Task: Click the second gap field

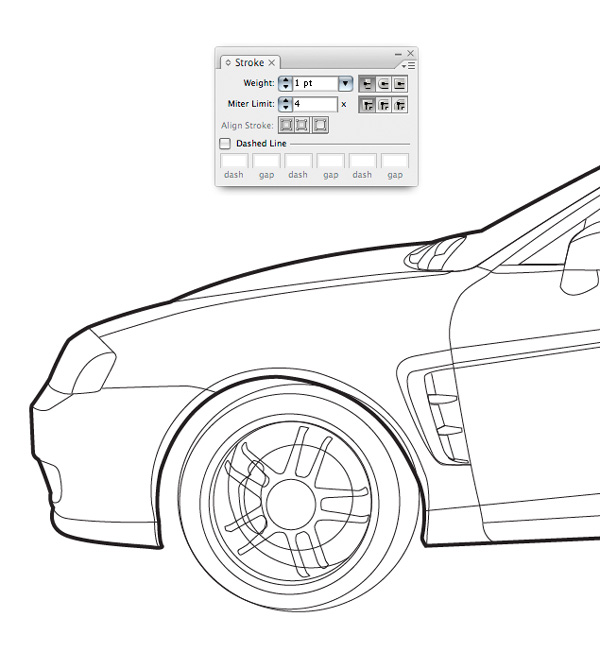Action: pos(331,161)
